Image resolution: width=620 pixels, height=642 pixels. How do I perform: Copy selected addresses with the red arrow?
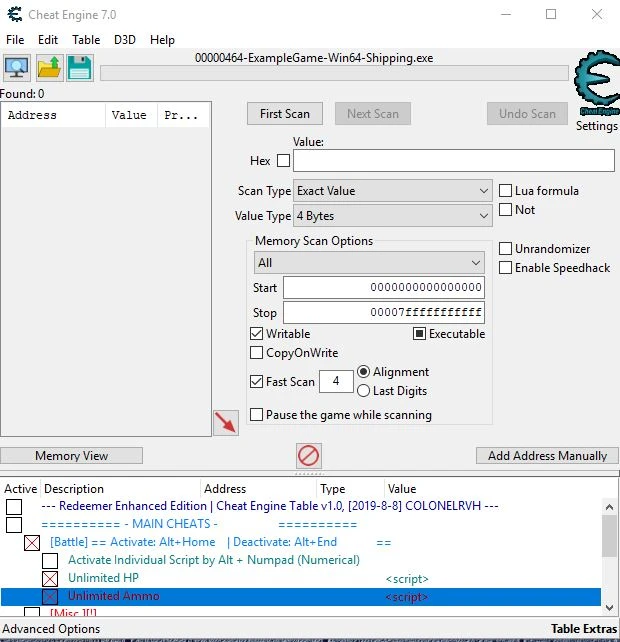[226, 423]
